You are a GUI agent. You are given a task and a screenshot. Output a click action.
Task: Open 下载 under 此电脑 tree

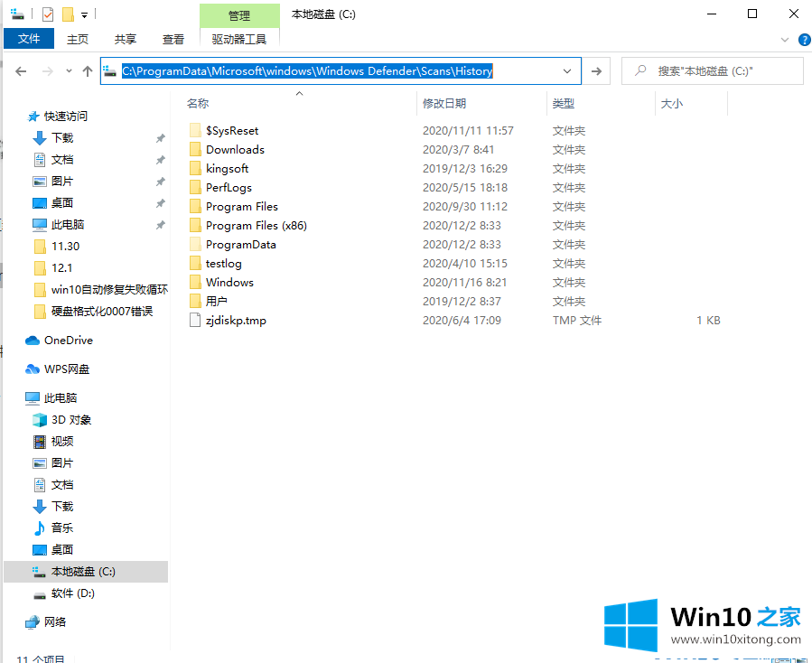click(x=62, y=507)
